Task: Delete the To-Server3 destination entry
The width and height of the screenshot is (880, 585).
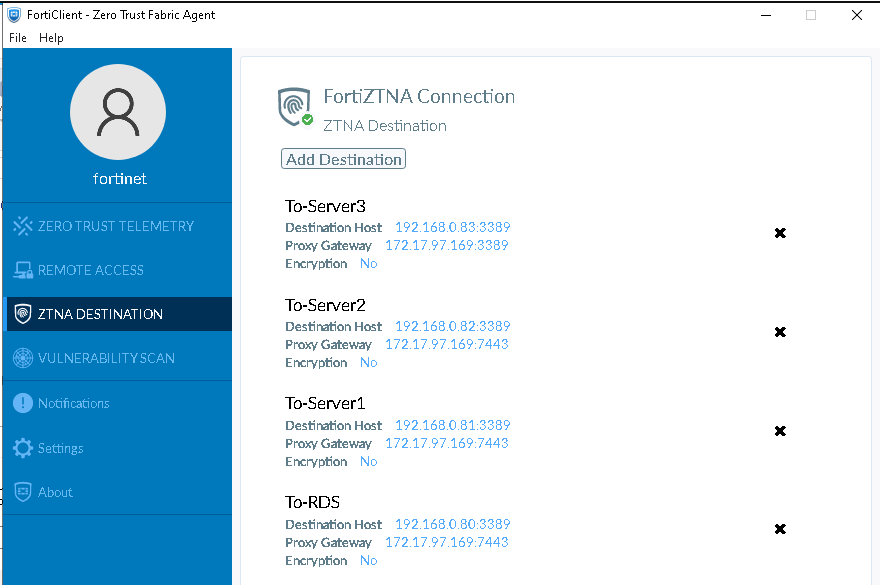Action: coord(780,233)
